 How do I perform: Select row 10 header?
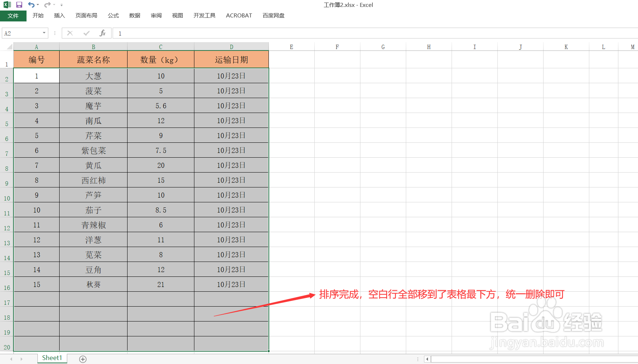7,195
